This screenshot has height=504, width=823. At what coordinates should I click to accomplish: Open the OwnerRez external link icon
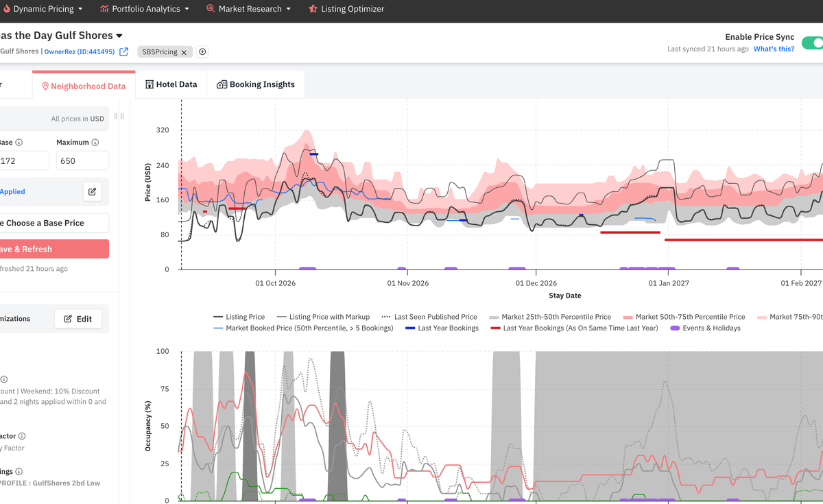(x=124, y=52)
